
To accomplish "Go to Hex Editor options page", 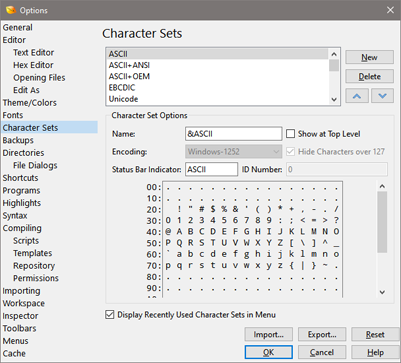I will [33, 65].
